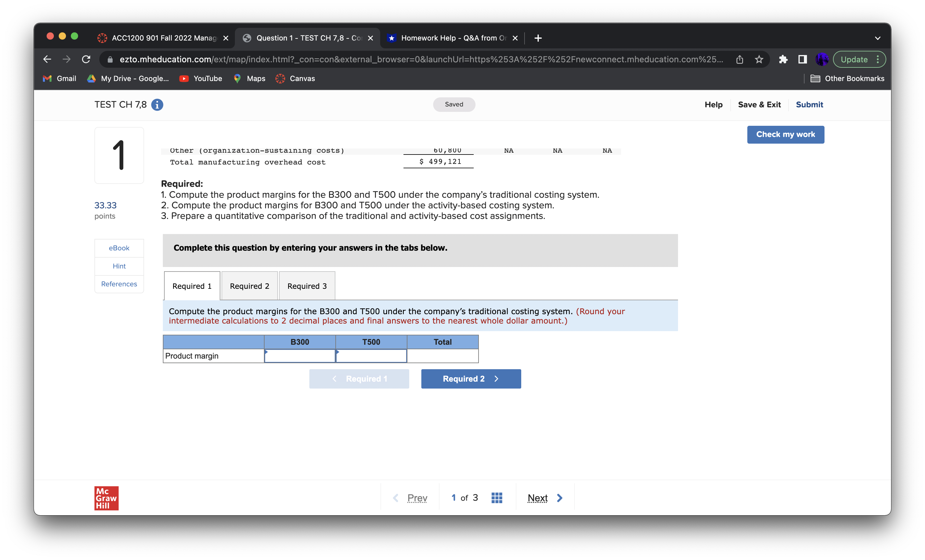Bookmark this page using the star icon
Screen dimensions: 925x560
pyautogui.click(x=759, y=59)
